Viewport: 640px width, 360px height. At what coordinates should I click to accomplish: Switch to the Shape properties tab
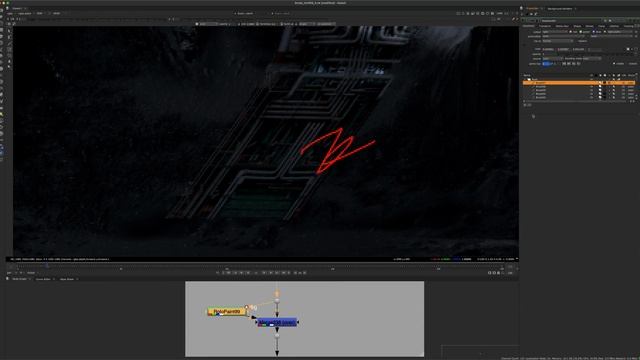[x=577, y=26]
